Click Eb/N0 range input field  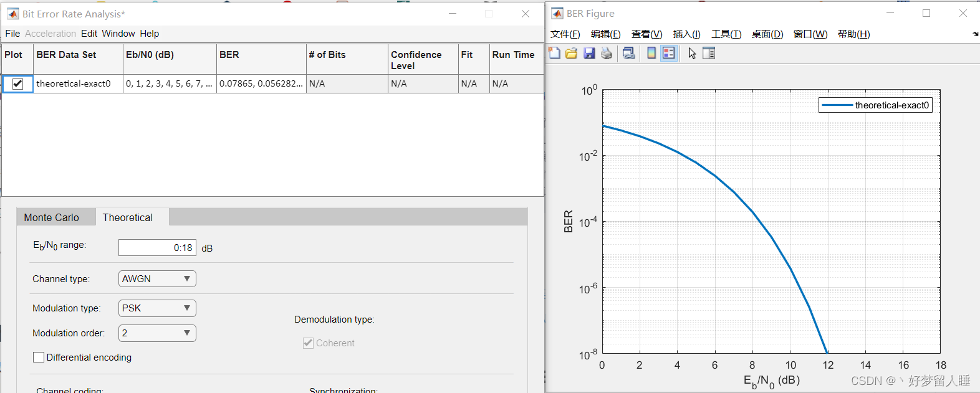coord(157,248)
